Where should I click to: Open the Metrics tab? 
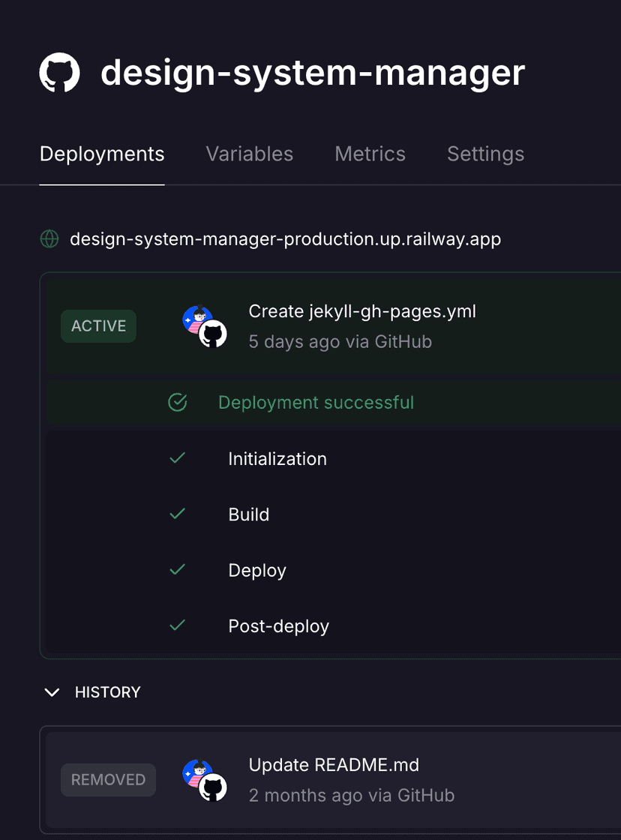pyautogui.click(x=370, y=154)
